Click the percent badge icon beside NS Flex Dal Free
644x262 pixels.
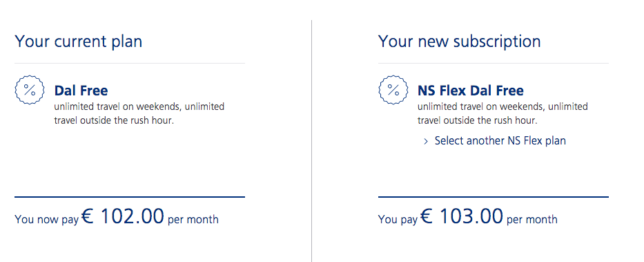[x=393, y=90]
